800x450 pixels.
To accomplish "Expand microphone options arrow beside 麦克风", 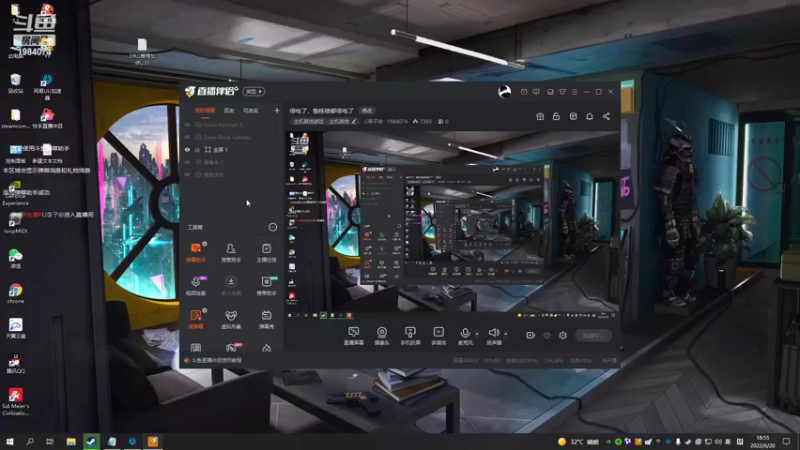I will click(477, 334).
